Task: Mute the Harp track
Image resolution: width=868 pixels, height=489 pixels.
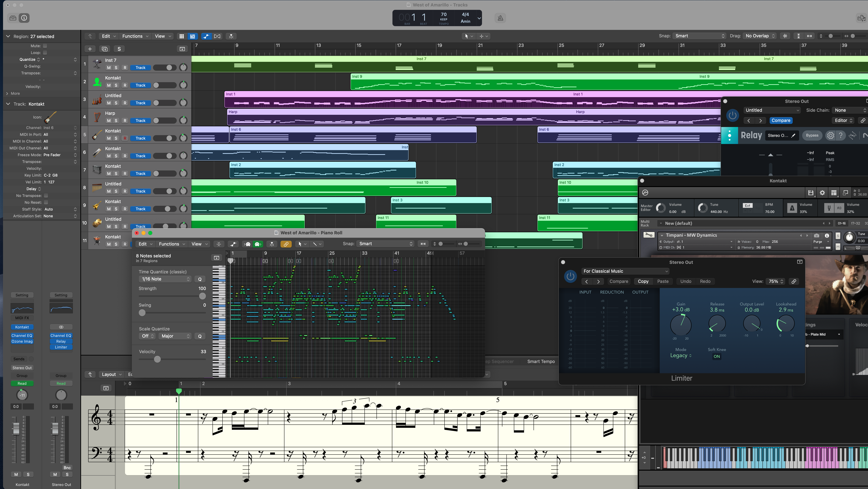Action: pos(109,121)
